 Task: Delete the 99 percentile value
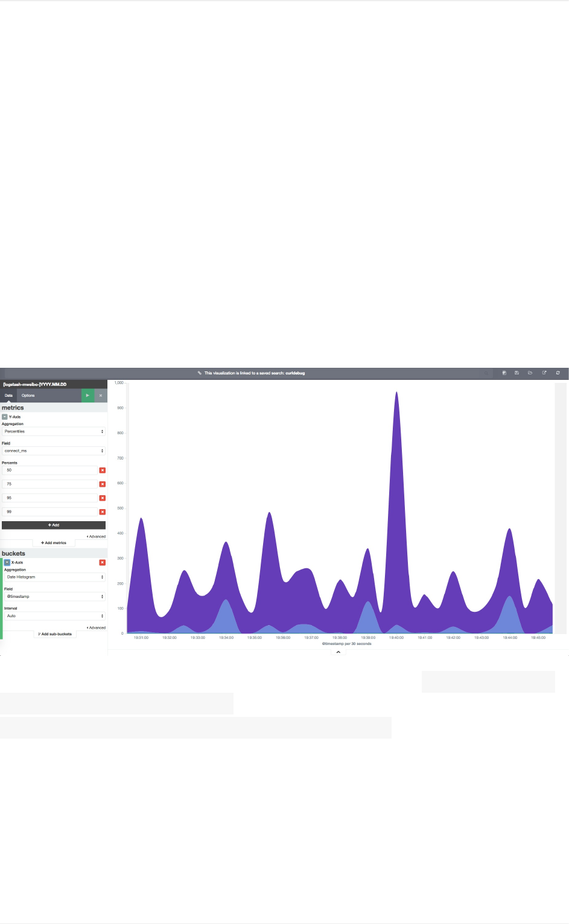(103, 512)
